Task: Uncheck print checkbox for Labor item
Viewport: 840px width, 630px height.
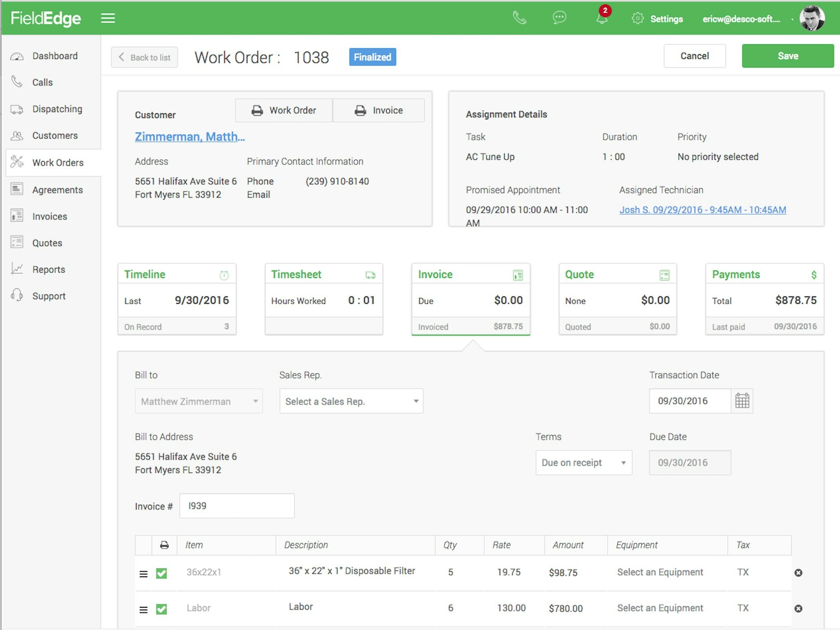Action: click(161, 609)
